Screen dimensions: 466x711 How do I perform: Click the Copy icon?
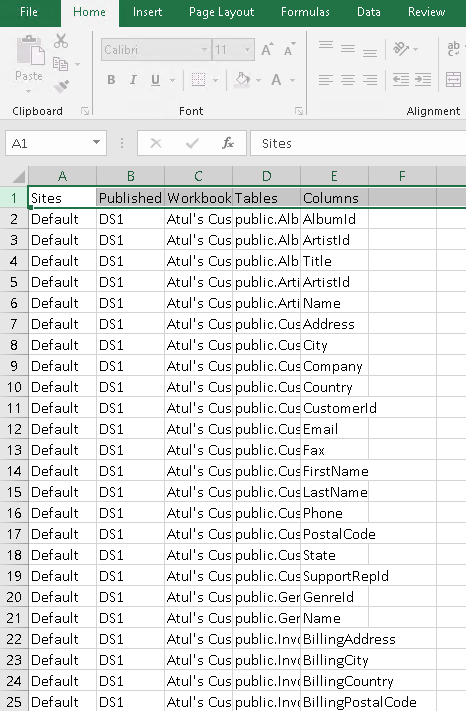pos(60,64)
